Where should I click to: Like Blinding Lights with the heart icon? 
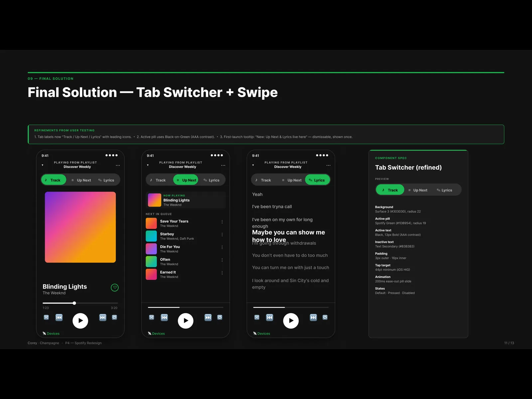coord(115,288)
